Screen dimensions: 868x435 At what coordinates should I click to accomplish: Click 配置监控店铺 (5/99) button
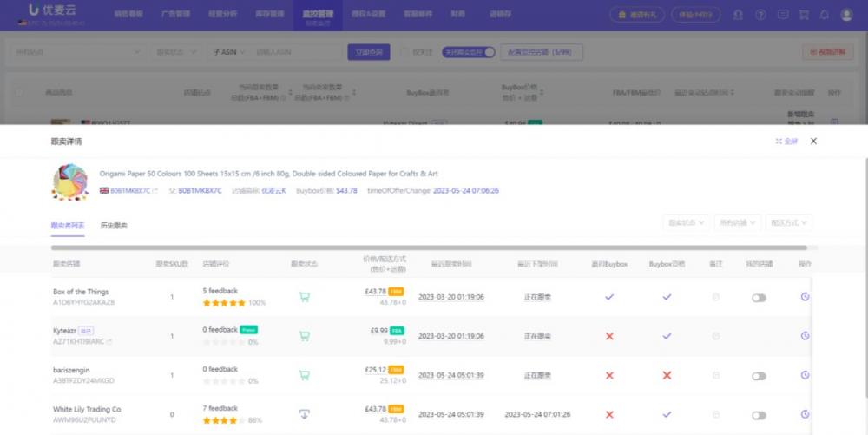tap(541, 52)
